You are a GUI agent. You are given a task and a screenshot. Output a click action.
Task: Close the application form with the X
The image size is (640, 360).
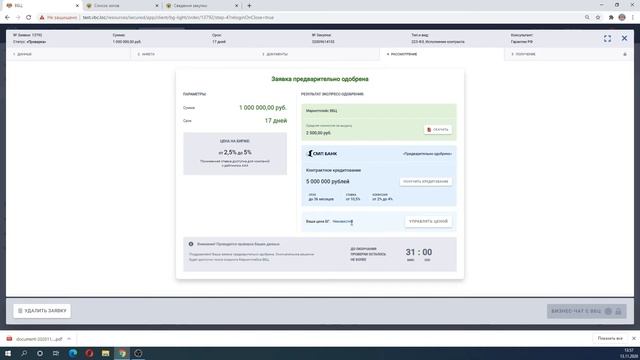tap(624, 38)
